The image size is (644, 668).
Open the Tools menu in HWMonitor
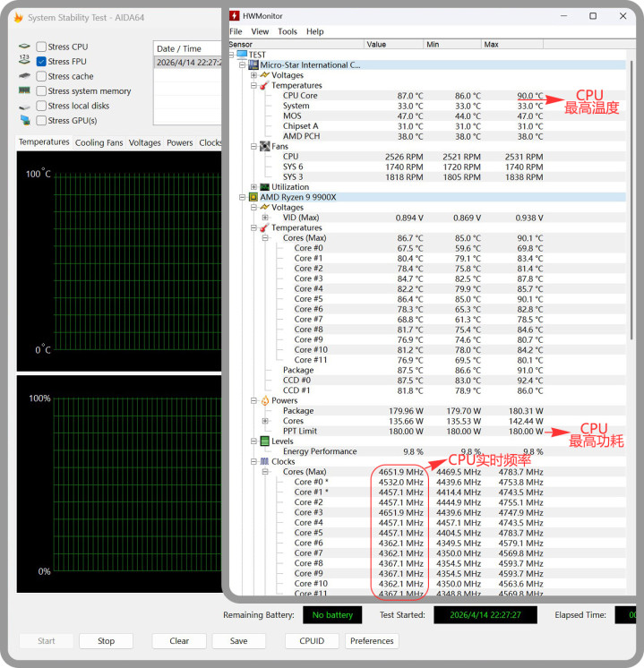tap(288, 31)
